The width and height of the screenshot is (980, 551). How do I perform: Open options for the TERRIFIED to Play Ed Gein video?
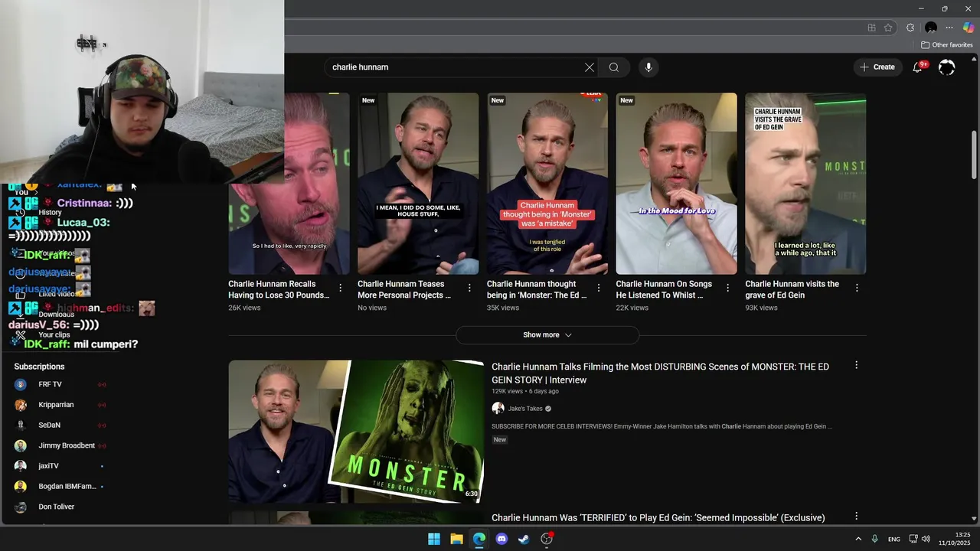point(856,517)
